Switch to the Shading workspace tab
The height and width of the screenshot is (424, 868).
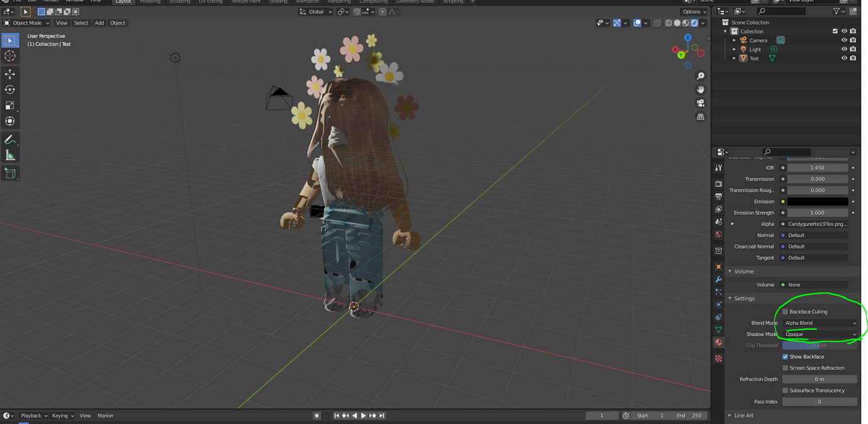[278, 2]
